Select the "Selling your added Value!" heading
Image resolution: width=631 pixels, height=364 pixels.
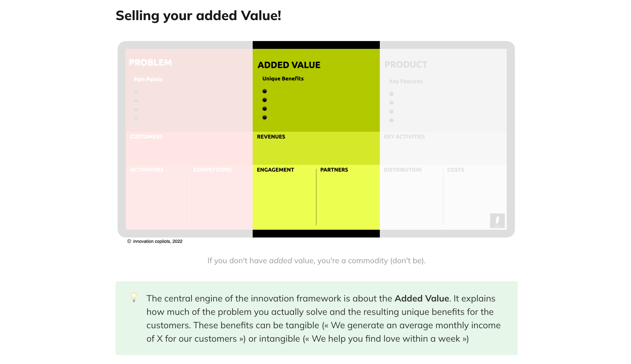[x=198, y=16]
